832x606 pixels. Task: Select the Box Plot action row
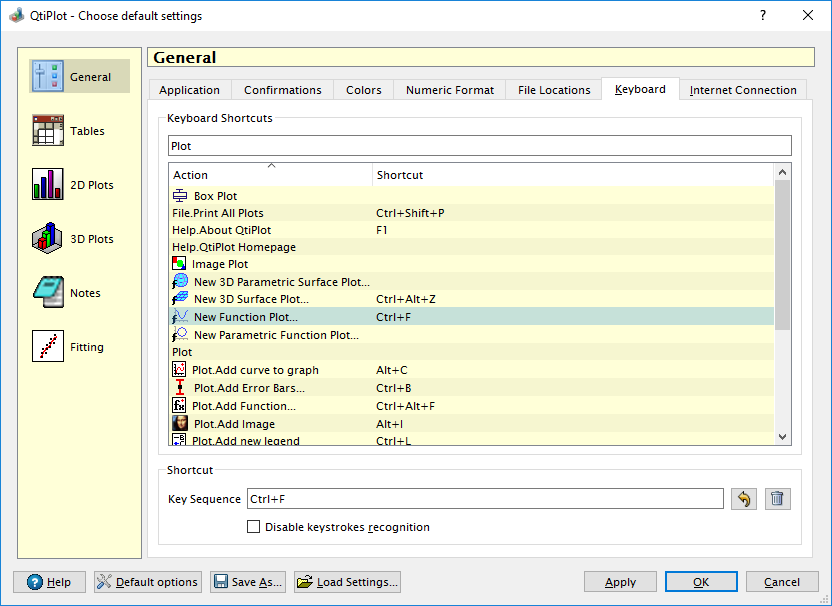coord(215,196)
